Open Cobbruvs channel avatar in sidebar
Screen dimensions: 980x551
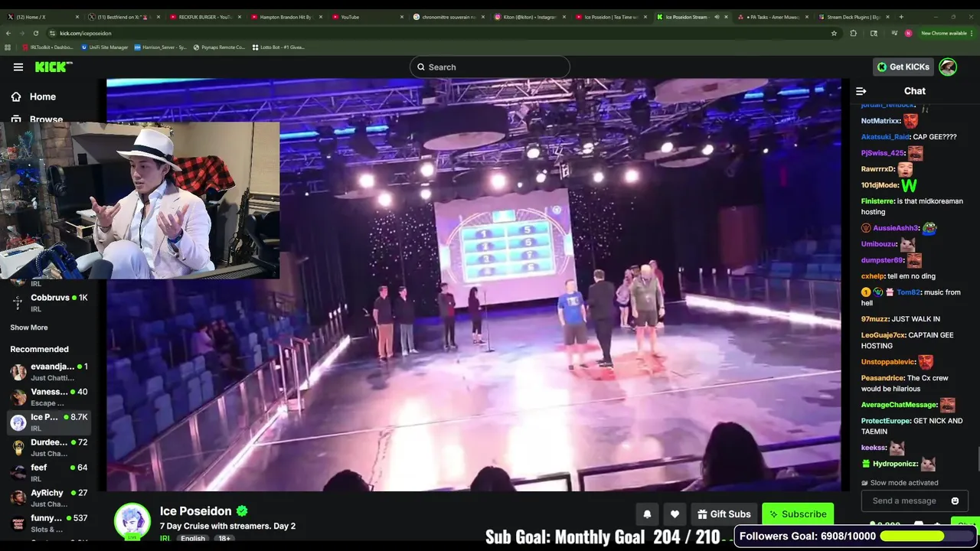pos(18,303)
